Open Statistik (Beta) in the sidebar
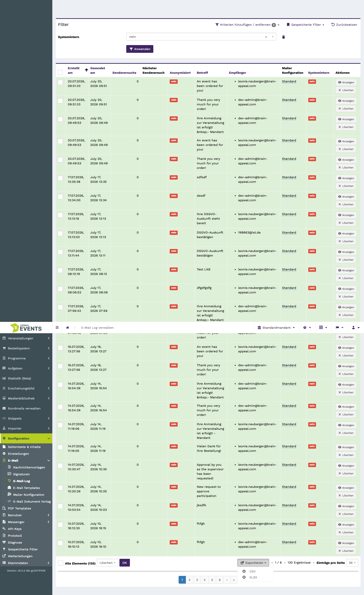364x595 pixels. 26,378
